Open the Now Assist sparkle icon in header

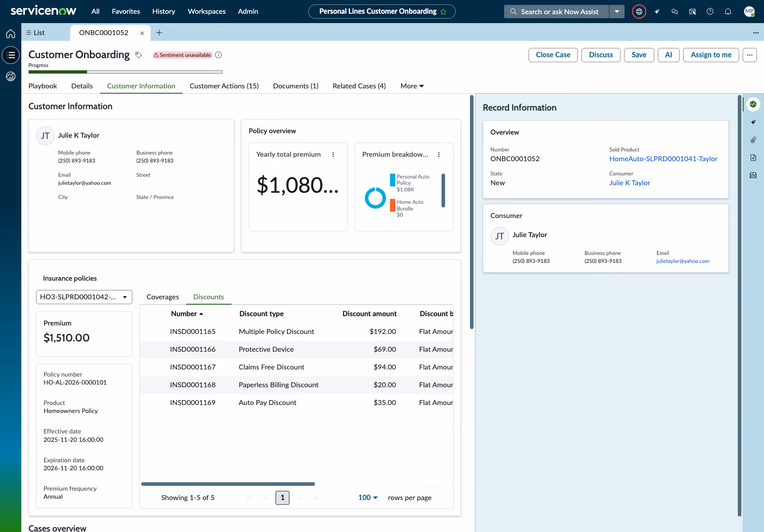(657, 12)
